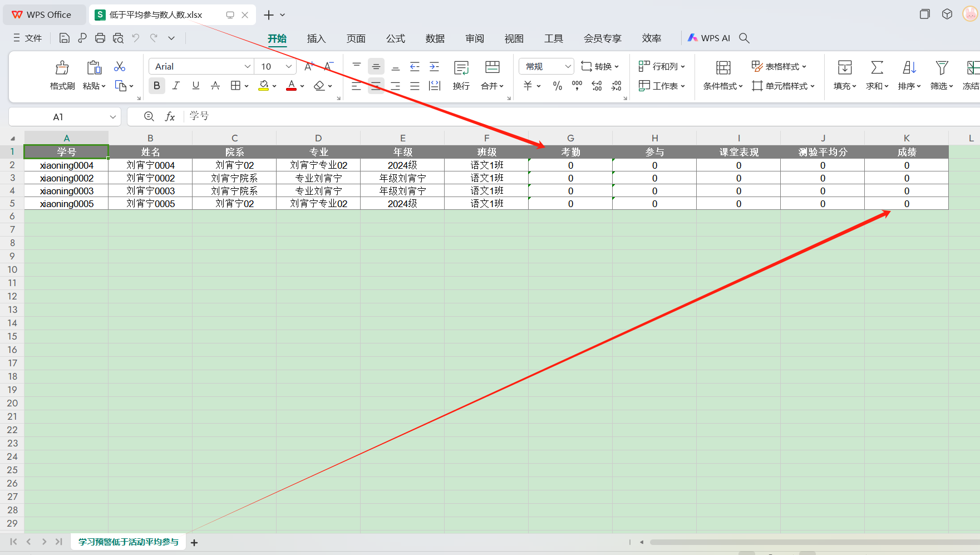
Task: Toggle bold formatting
Action: [157, 86]
